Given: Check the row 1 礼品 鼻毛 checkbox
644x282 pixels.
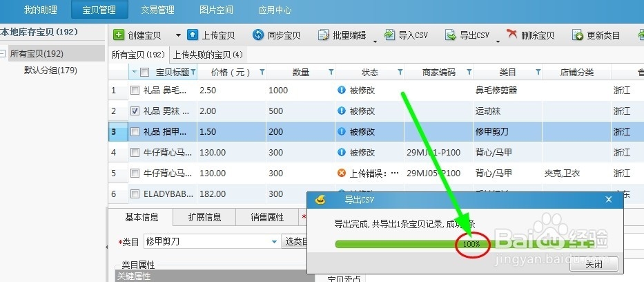Looking at the screenshot, I should point(135,90).
